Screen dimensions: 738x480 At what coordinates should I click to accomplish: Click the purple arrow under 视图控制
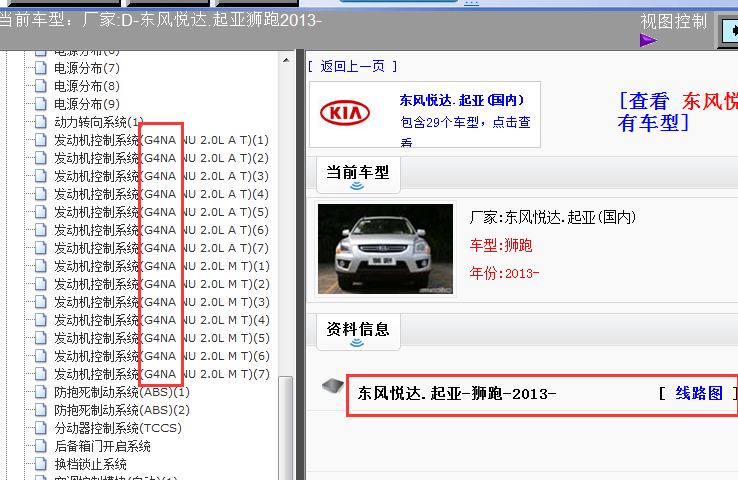[x=648, y=40]
